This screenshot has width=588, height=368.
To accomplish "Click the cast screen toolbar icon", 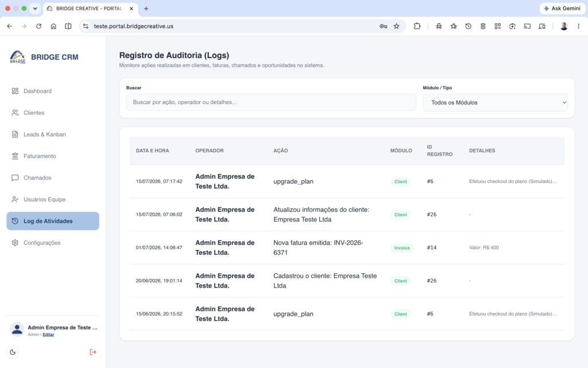I will [527, 26].
